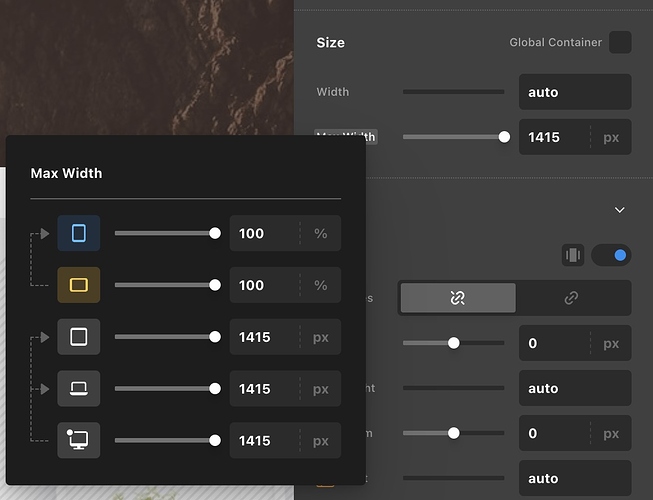Select the laptop breakpoint icon
This screenshot has height=500, width=653.
79,389
